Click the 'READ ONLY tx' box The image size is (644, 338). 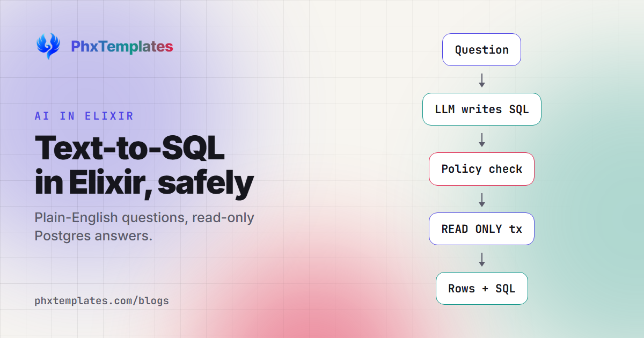(481, 229)
